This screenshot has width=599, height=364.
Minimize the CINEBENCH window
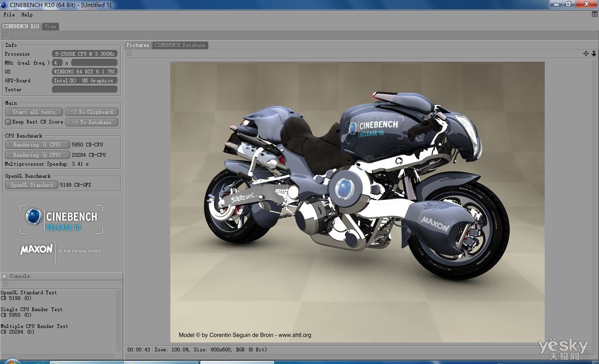point(556,4)
